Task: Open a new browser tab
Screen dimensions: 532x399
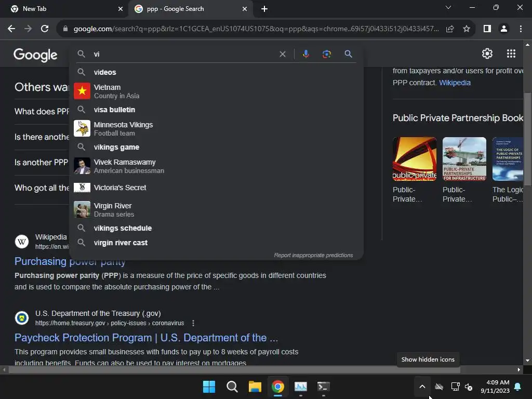Action: coord(264,9)
